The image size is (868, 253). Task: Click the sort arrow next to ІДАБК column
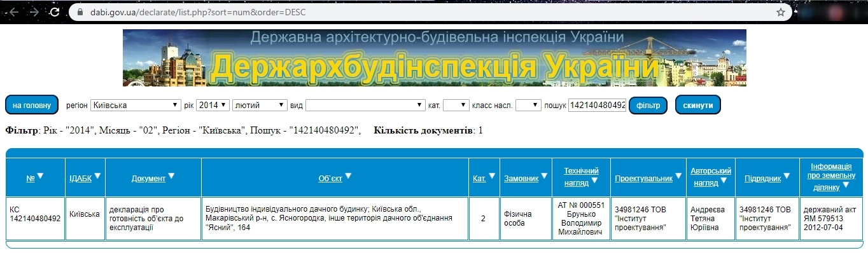(x=98, y=177)
